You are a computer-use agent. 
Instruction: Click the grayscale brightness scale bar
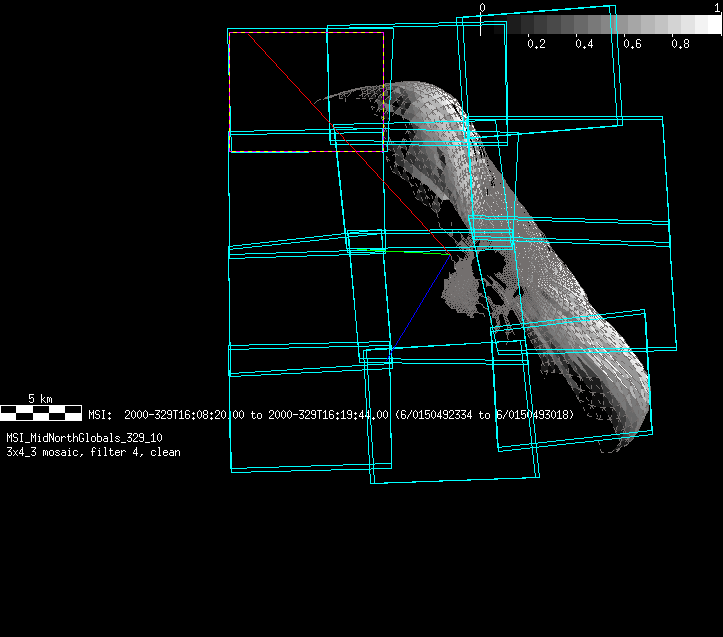coord(600,25)
